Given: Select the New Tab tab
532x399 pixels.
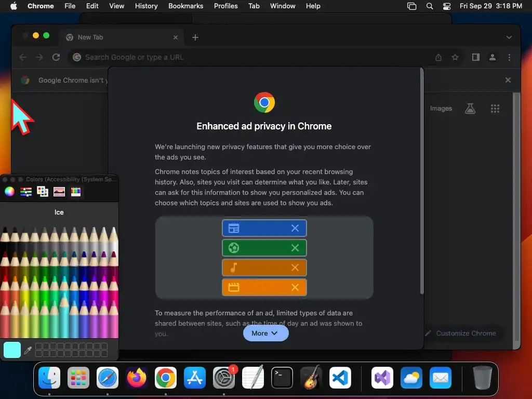Looking at the screenshot, I should tap(122, 37).
